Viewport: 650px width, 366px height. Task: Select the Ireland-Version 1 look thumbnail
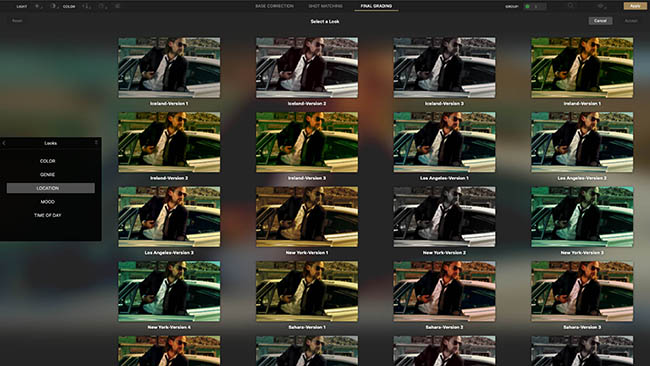(582, 68)
